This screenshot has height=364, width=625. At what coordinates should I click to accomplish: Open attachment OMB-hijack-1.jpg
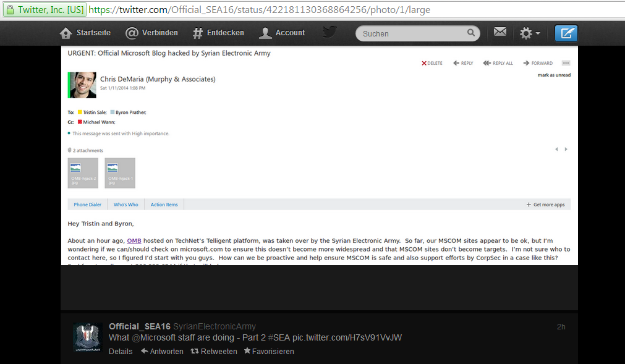pyautogui.click(x=120, y=173)
